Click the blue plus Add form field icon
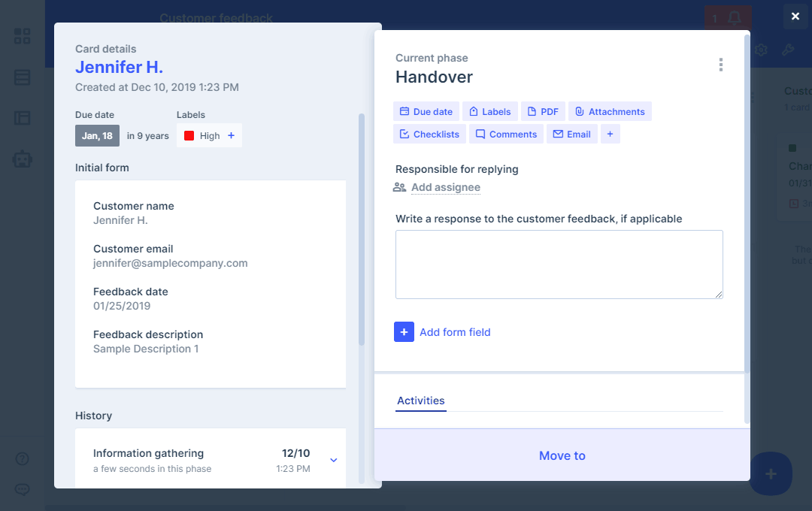Viewport: 812px width, 511px height. pyautogui.click(x=404, y=332)
